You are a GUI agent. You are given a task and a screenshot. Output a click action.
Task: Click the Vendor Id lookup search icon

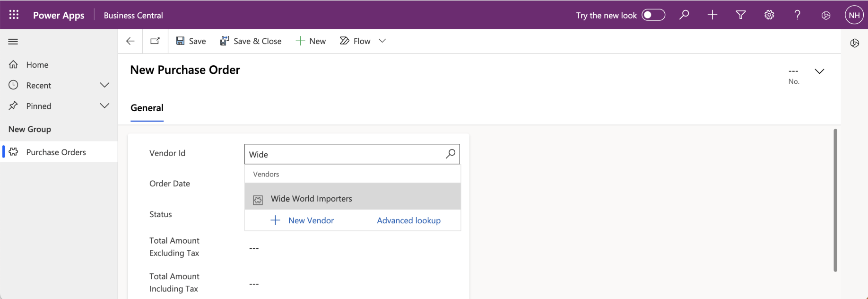451,154
